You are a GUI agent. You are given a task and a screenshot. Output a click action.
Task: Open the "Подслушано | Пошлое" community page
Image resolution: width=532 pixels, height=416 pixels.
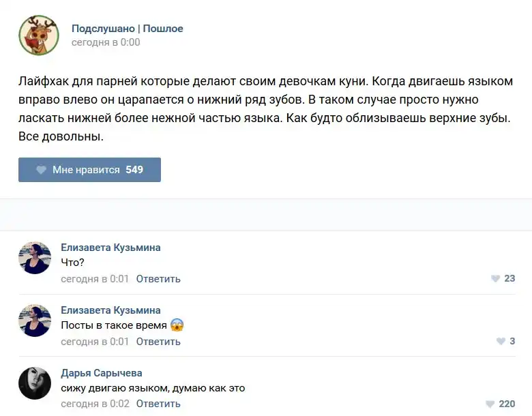(127, 29)
